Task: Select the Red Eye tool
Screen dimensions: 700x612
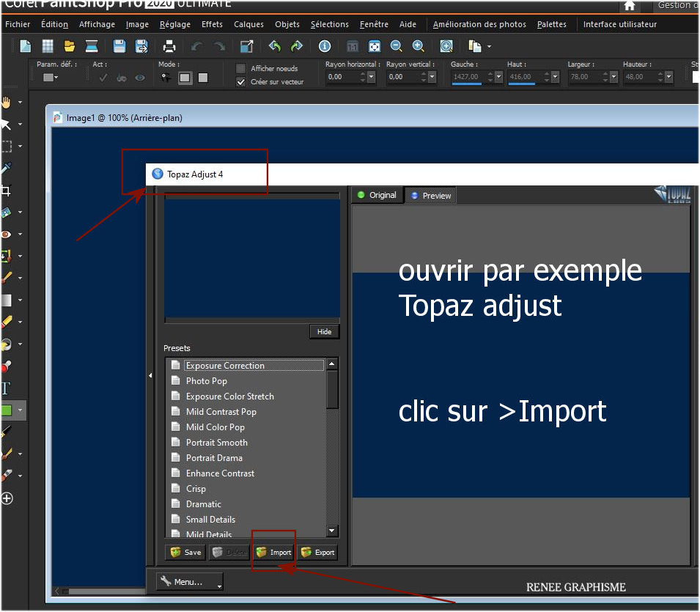Action: (x=7, y=234)
